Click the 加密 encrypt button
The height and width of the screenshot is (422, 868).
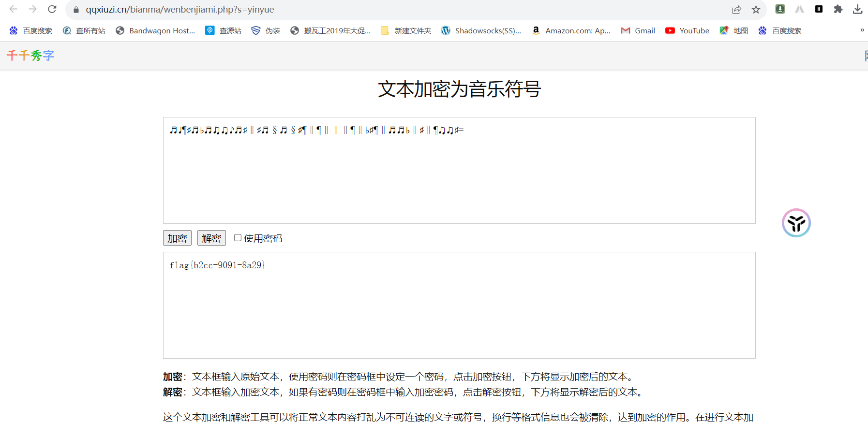177,238
